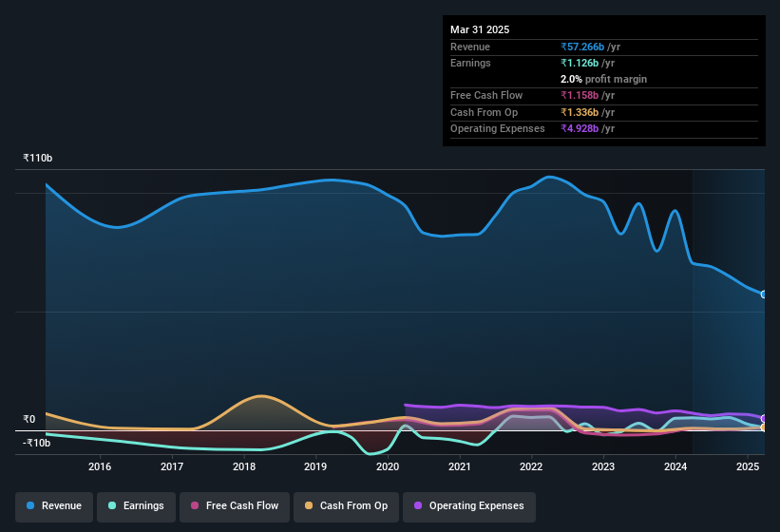Click the Revenue label in tooltip
Image resolution: width=780 pixels, height=532 pixels.
tap(470, 47)
